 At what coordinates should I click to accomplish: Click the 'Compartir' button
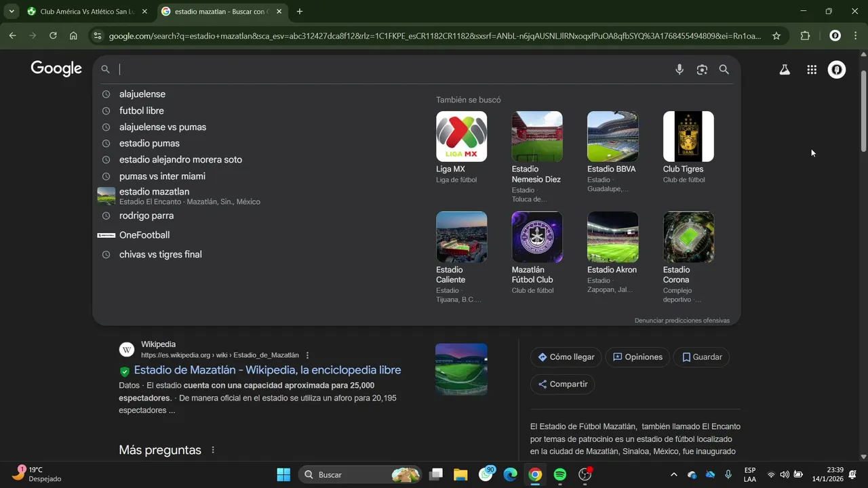click(x=562, y=384)
